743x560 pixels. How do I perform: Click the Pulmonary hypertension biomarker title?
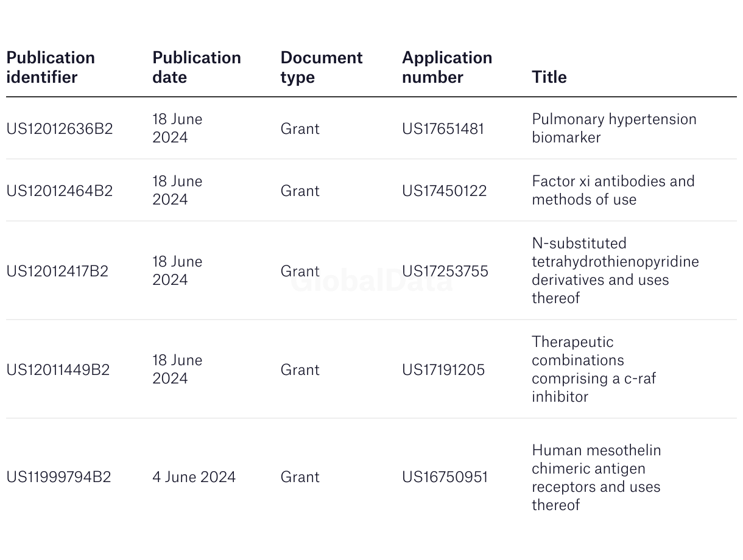pyautogui.click(x=613, y=128)
